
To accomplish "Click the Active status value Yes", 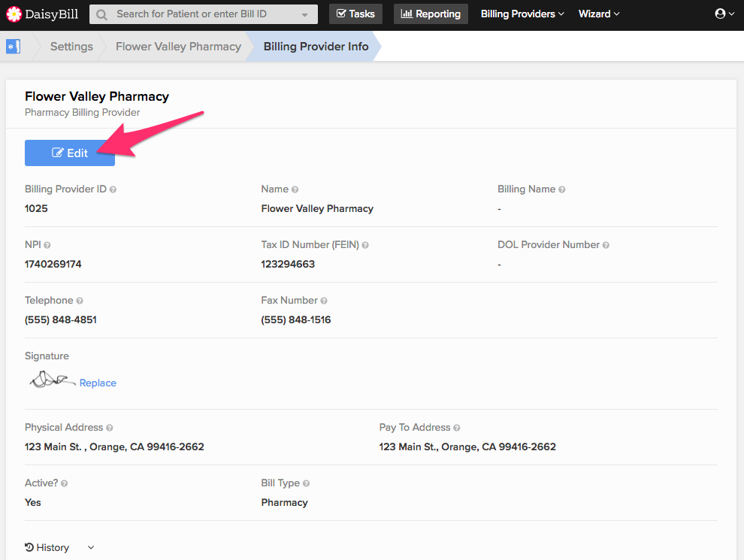I will coord(33,503).
